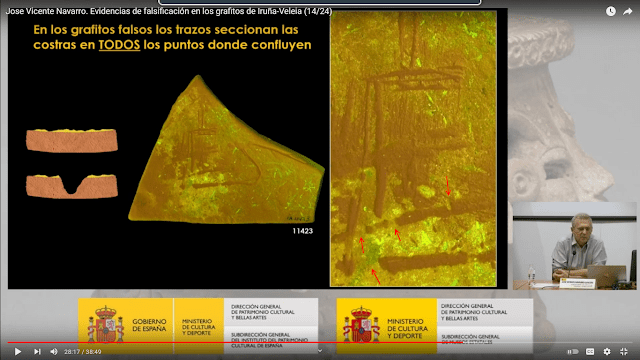
Task: Expand the small chevron in control bar
Action: [320, 351]
